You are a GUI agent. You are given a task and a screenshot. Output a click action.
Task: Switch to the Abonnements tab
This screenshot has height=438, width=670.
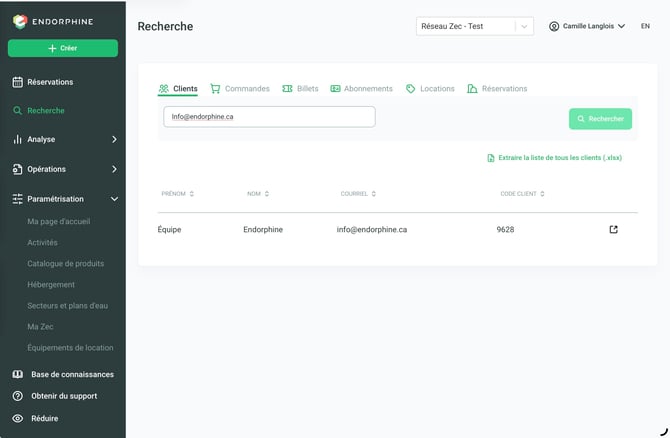pyautogui.click(x=361, y=88)
